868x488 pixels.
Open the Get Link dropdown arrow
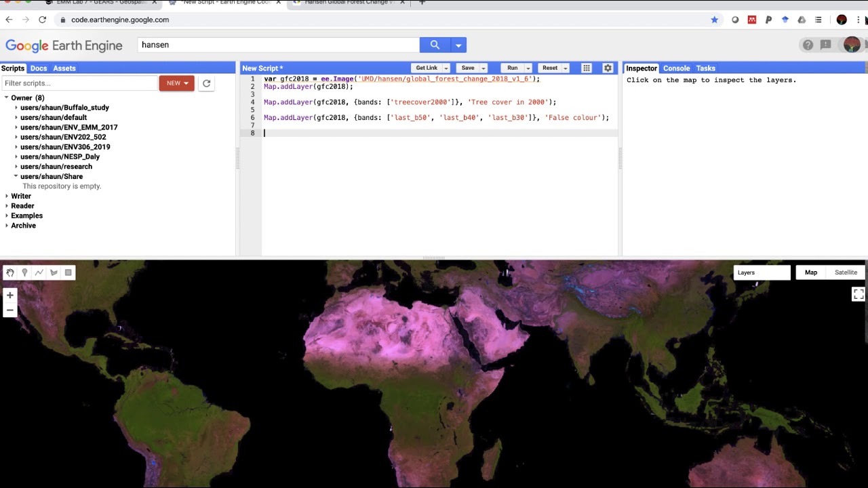pos(446,68)
